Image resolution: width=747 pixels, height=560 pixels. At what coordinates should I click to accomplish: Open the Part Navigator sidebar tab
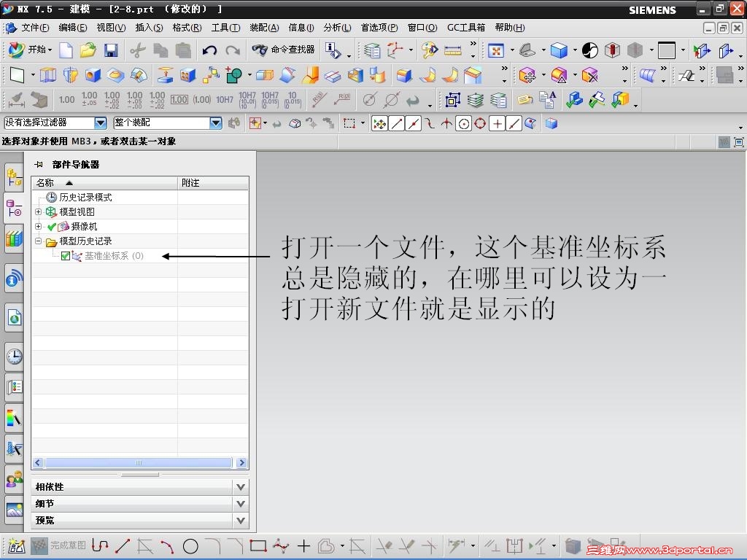tap(15, 208)
